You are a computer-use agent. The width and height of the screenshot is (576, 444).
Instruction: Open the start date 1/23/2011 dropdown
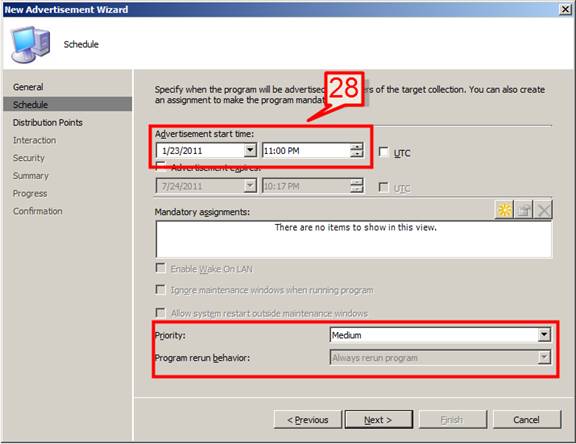[x=250, y=150]
